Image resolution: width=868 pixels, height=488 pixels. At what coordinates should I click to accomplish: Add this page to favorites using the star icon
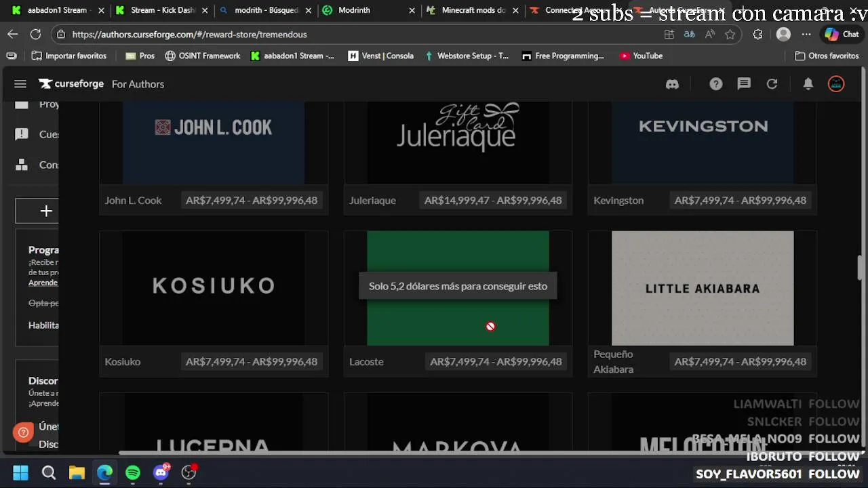coord(730,34)
